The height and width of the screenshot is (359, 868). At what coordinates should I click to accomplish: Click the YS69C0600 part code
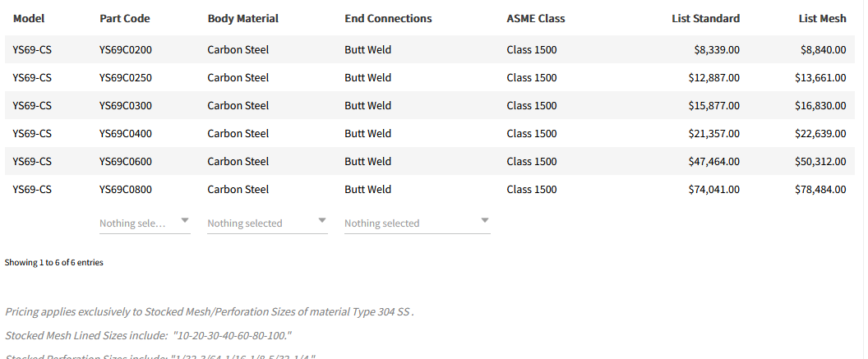125,161
